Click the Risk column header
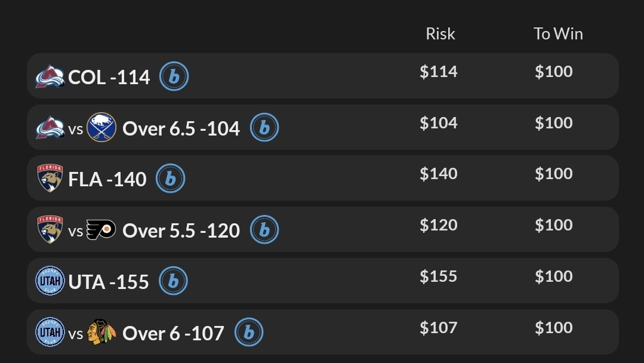 (x=440, y=34)
